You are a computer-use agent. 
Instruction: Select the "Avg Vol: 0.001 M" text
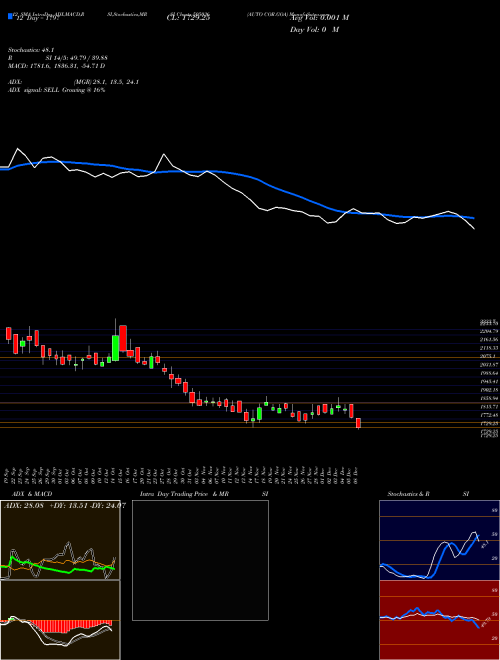[x=319, y=18]
